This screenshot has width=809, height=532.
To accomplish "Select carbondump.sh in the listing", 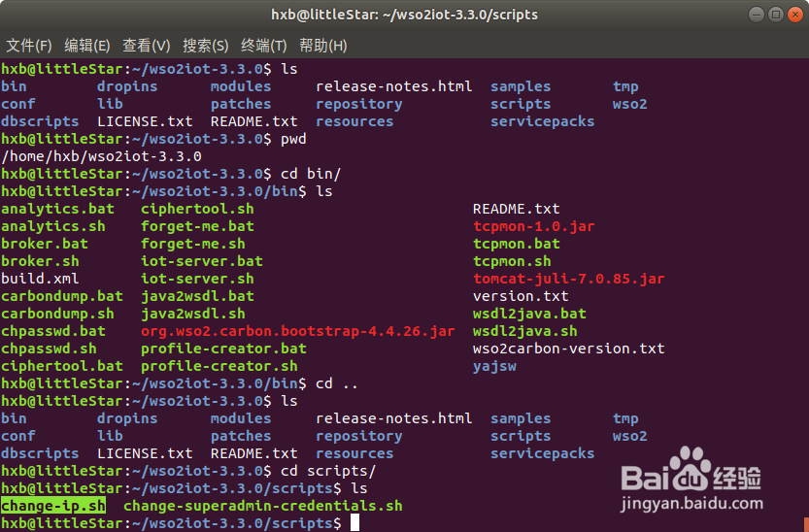I will [x=58, y=314].
